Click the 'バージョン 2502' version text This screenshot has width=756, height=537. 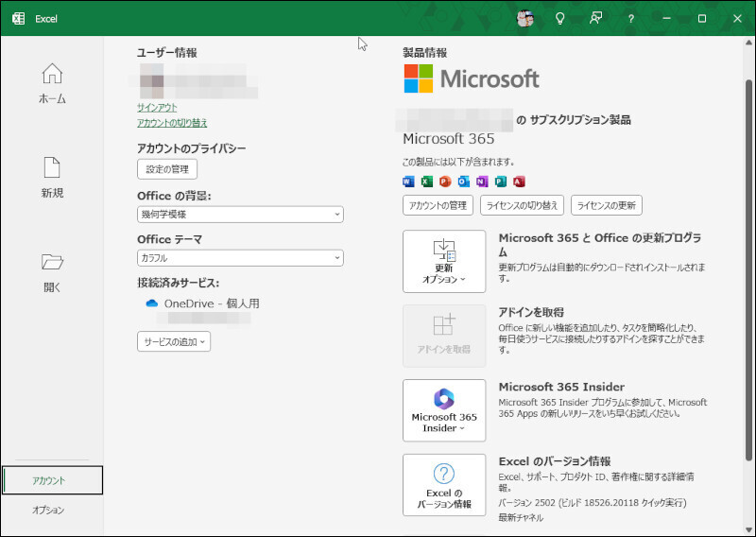(x=527, y=503)
